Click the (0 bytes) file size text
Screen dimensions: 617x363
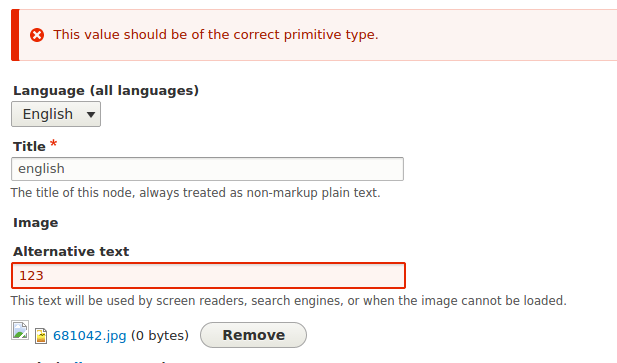[160, 335]
